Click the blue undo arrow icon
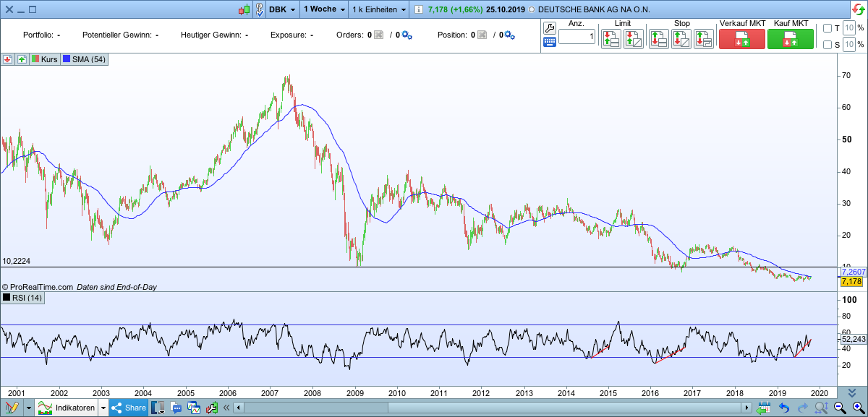 783,408
